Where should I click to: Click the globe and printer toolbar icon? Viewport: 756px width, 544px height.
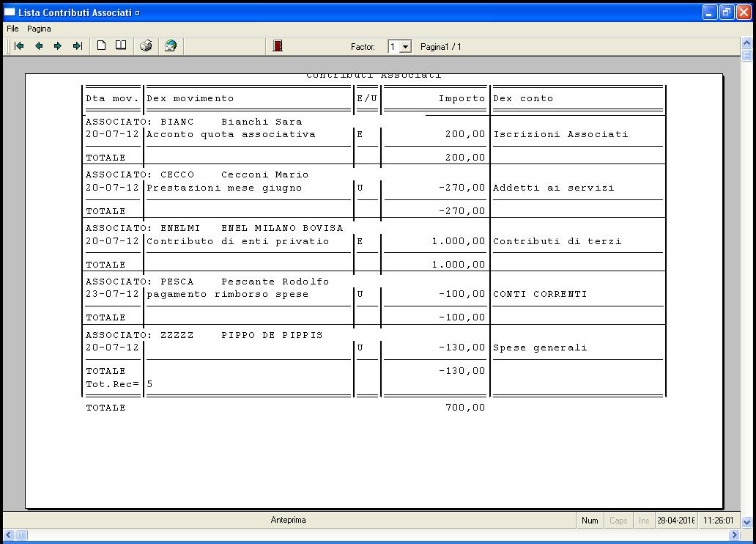171,46
